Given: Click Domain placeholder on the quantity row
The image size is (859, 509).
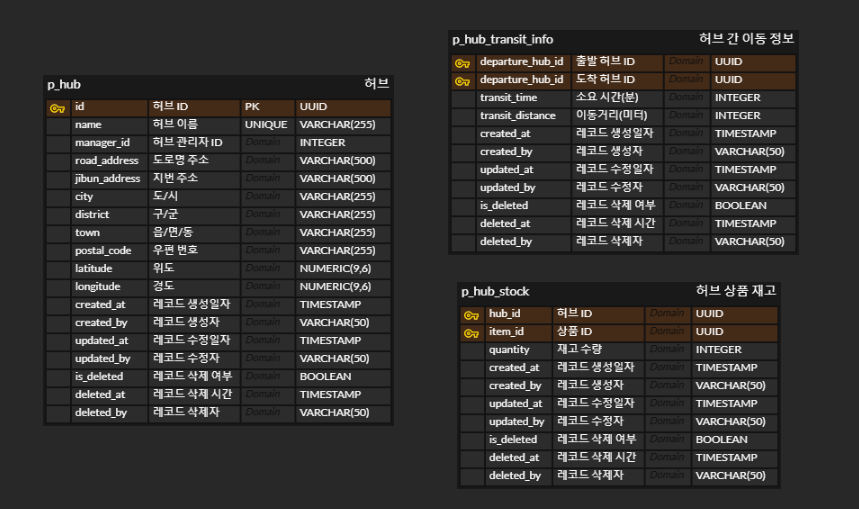Looking at the screenshot, I should [x=667, y=350].
